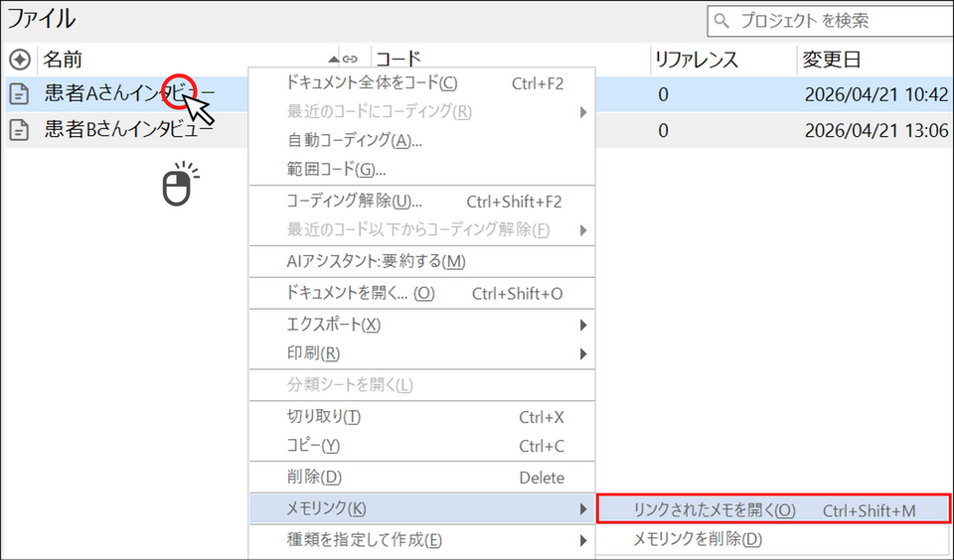Image resolution: width=954 pixels, height=560 pixels.
Task: Click the circular icon in the column header
Action: pyautogui.click(x=19, y=60)
